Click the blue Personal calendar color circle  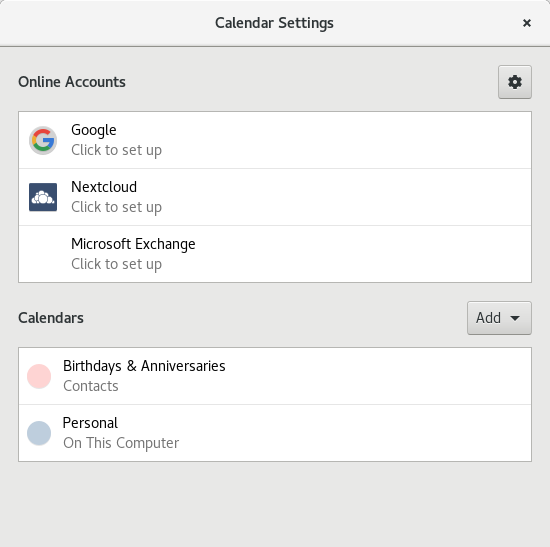click(x=39, y=433)
